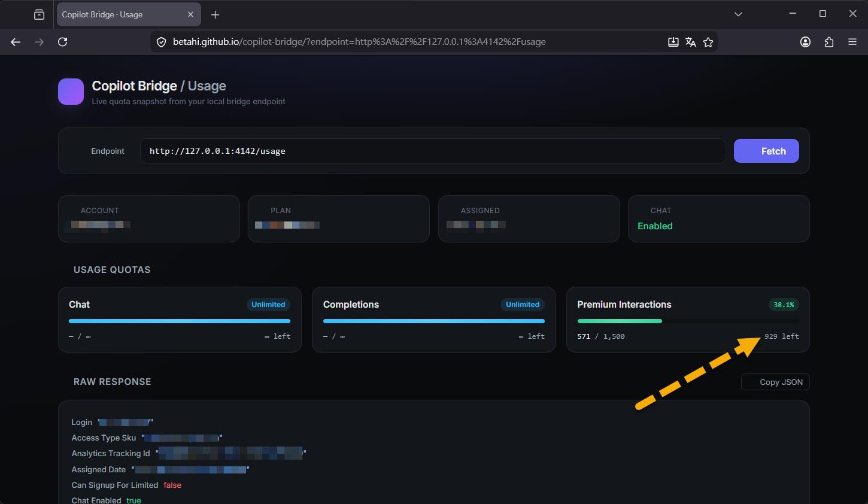Viewport: 868px width, 504px height.
Task: Click the Chat quota progress bar
Action: pos(180,321)
